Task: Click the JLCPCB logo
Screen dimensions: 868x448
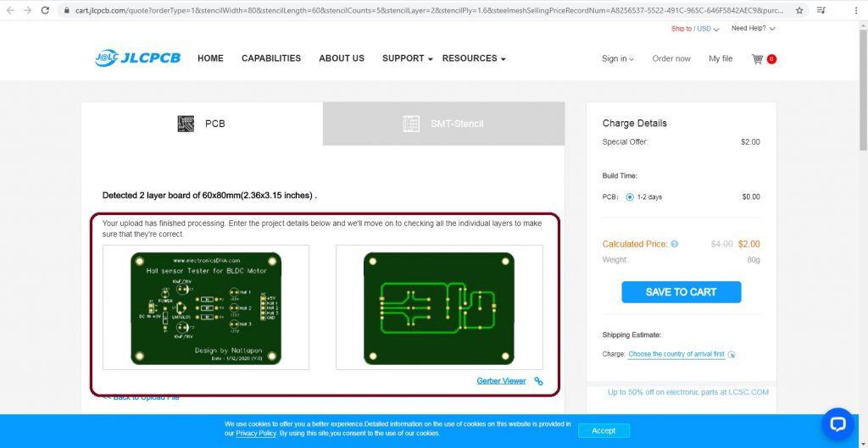Action: [x=138, y=58]
